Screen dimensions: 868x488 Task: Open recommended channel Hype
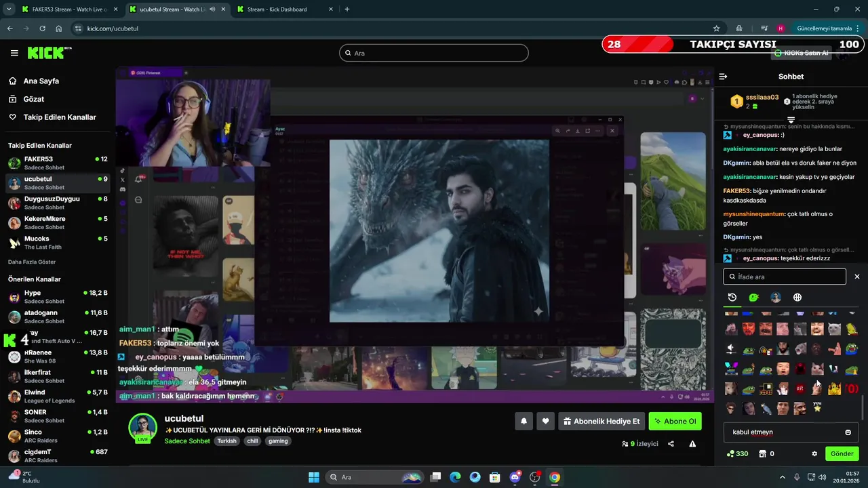click(58, 297)
